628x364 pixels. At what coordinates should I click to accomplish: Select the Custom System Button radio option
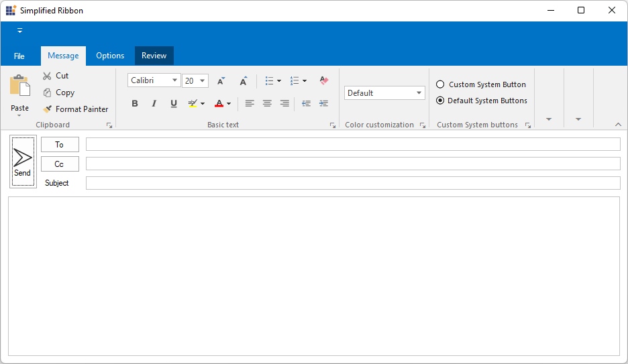pos(440,84)
